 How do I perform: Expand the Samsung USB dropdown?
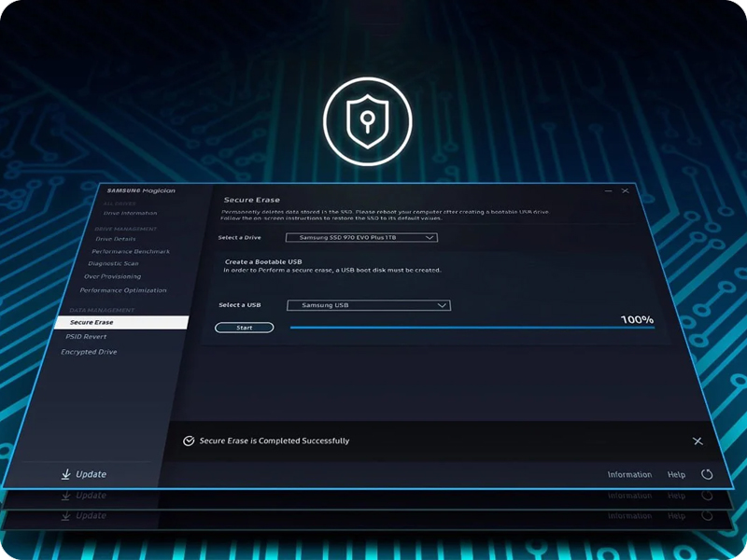coord(369,305)
